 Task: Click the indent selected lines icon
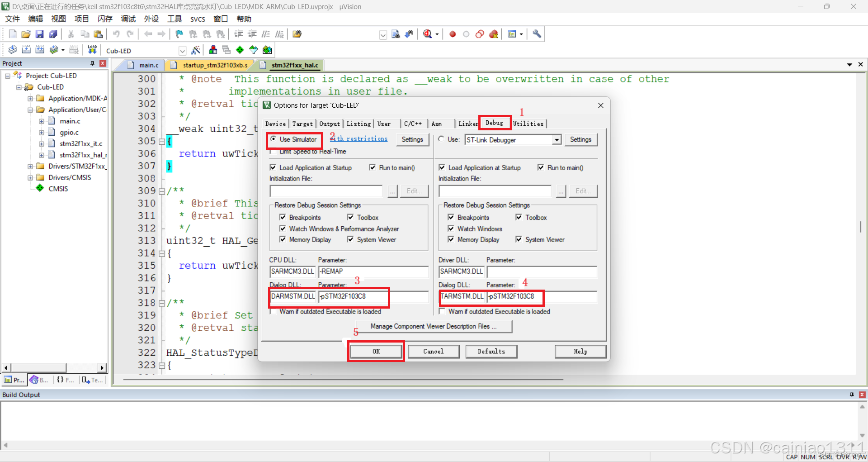tap(239, 34)
